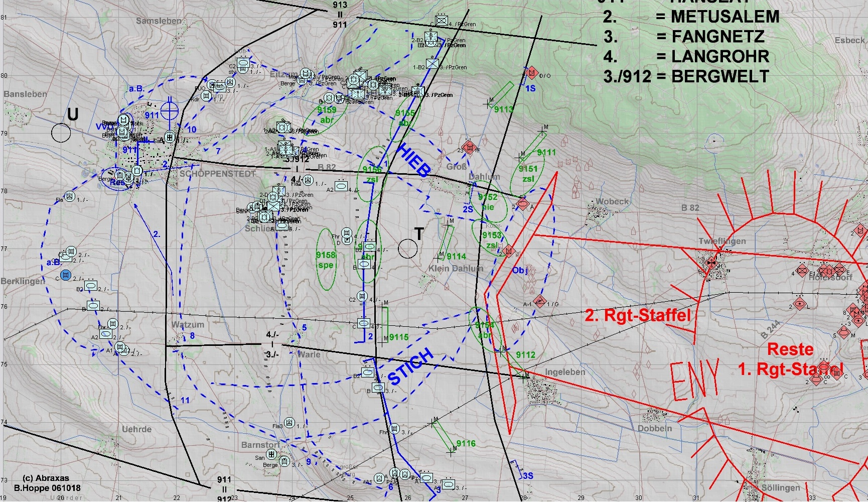868x502 pixels.
Task: Click the SCHÖPPENSTEDT town name
Action: click(x=218, y=174)
